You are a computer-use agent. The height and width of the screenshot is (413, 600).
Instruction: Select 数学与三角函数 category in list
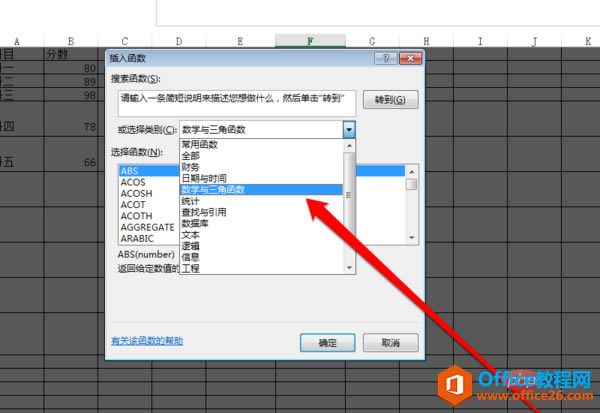tap(261, 189)
